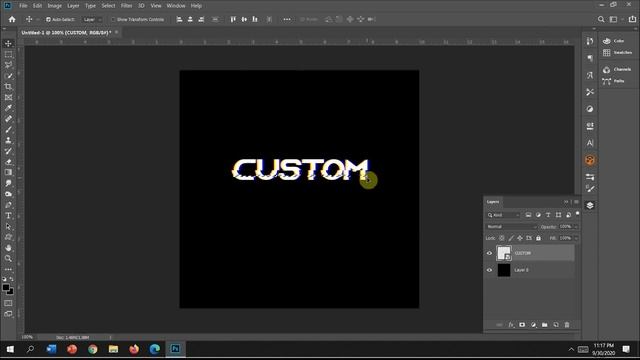Select the Eraser tool
The width and height of the screenshot is (640, 360).
click(x=8, y=162)
